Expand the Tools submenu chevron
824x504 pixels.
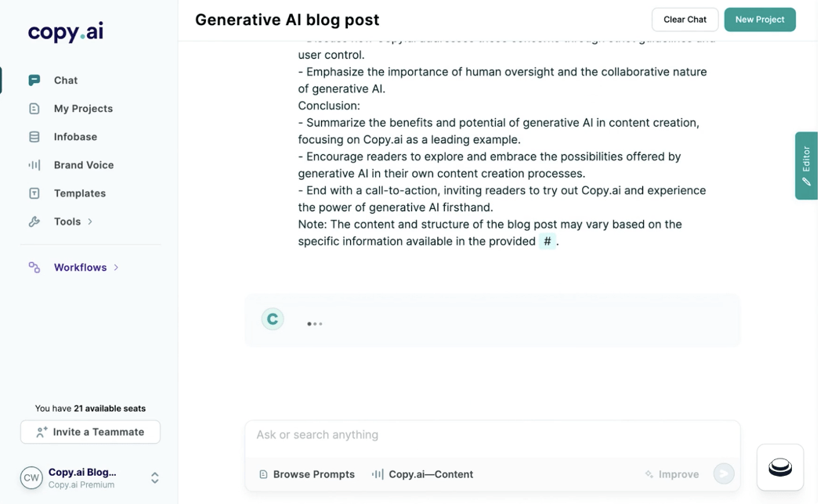coord(90,221)
